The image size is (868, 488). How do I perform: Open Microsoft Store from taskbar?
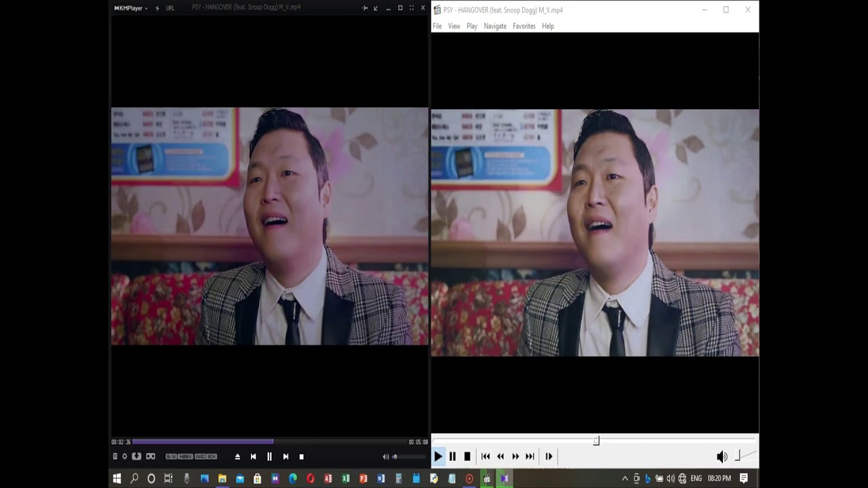click(257, 479)
